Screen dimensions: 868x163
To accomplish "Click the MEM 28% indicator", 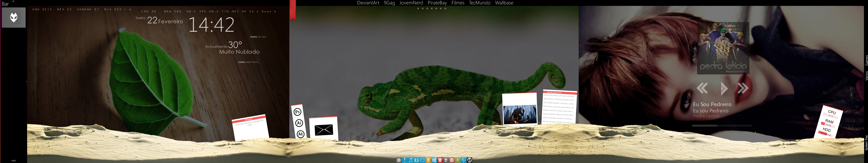I will click(x=173, y=11).
